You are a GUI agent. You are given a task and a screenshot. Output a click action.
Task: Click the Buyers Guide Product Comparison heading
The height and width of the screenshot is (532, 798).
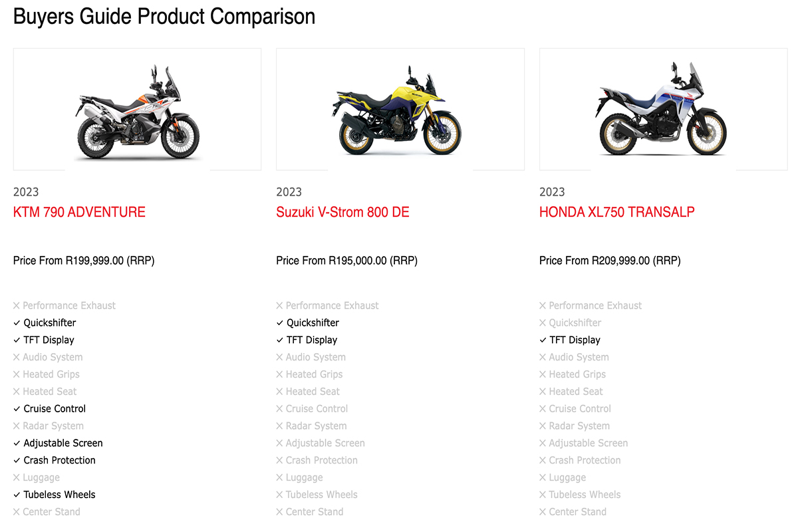tap(164, 17)
